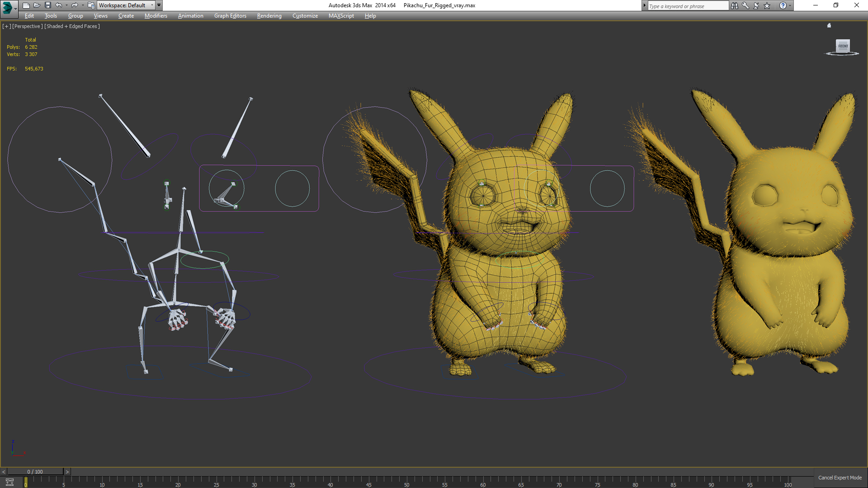This screenshot has height=488, width=868.
Task: Select the empty circle control inside facial control box
Action: tap(292, 188)
